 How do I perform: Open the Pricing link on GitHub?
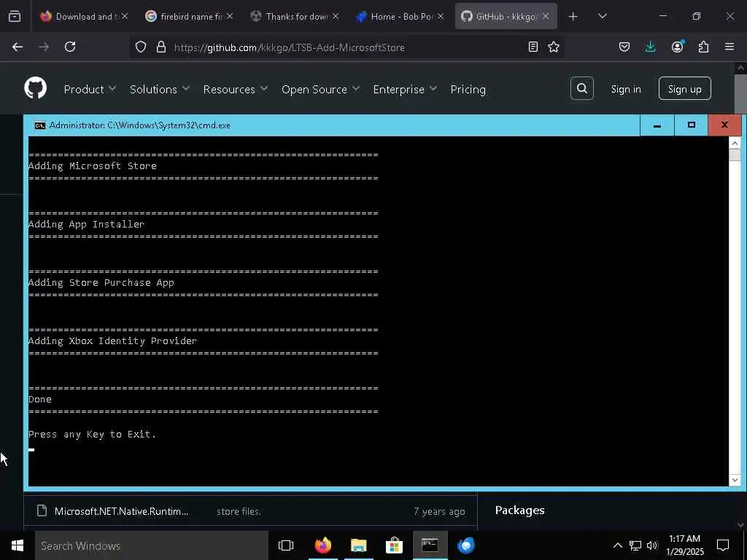click(468, 89)
